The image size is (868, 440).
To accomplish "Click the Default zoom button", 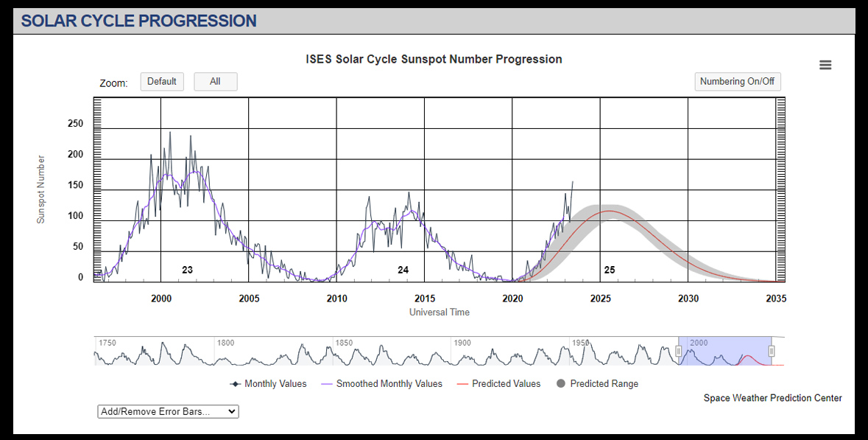I will 162,82.
